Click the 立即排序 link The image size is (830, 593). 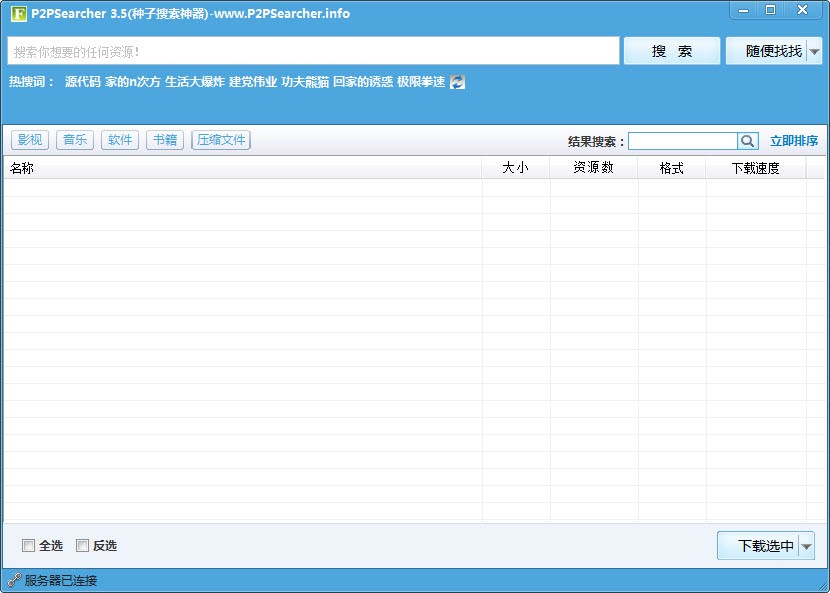794,141
